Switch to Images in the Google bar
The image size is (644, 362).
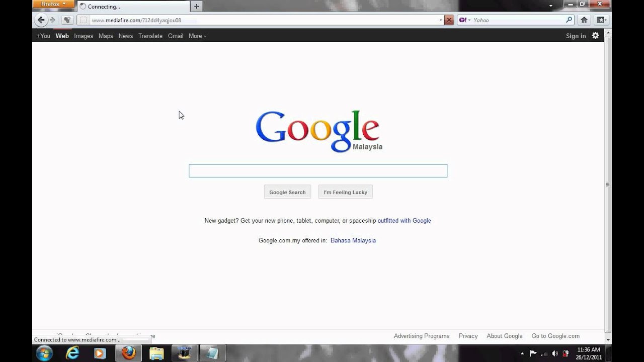click(84, 36)
